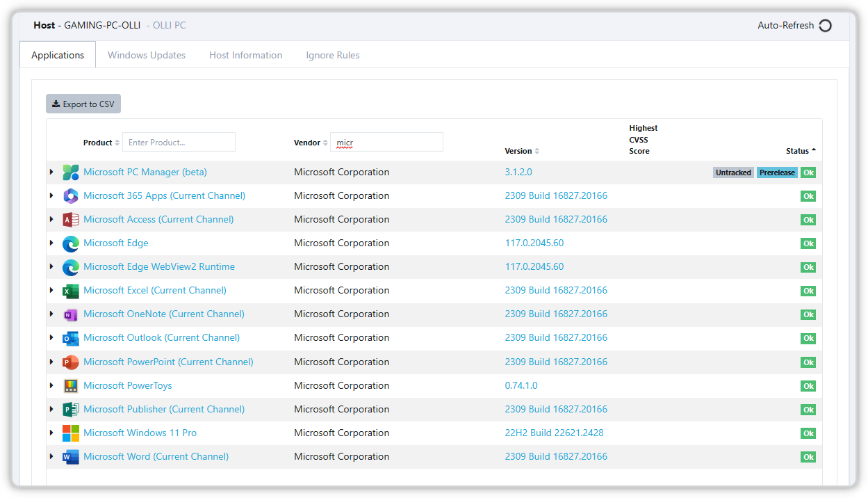Open Microsoft 365 Apps (Current Channel) link
Image resolution: width=868 pixels, height=498 pixels.
[164, 195]
